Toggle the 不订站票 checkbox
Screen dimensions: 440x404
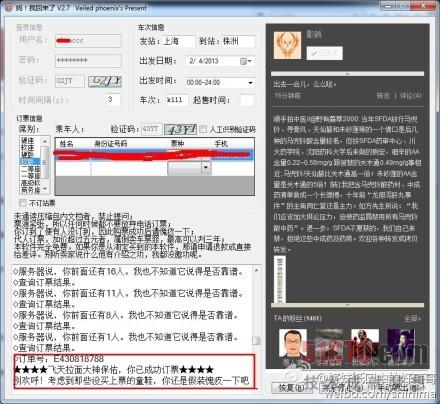[23, 203]
